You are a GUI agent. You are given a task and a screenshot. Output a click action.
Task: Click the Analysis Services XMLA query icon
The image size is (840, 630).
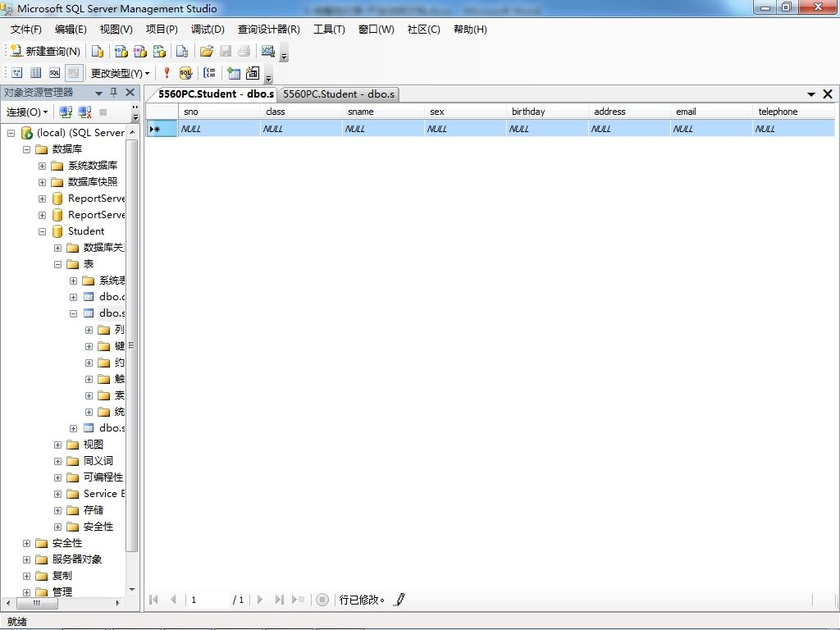coord(160,51)
